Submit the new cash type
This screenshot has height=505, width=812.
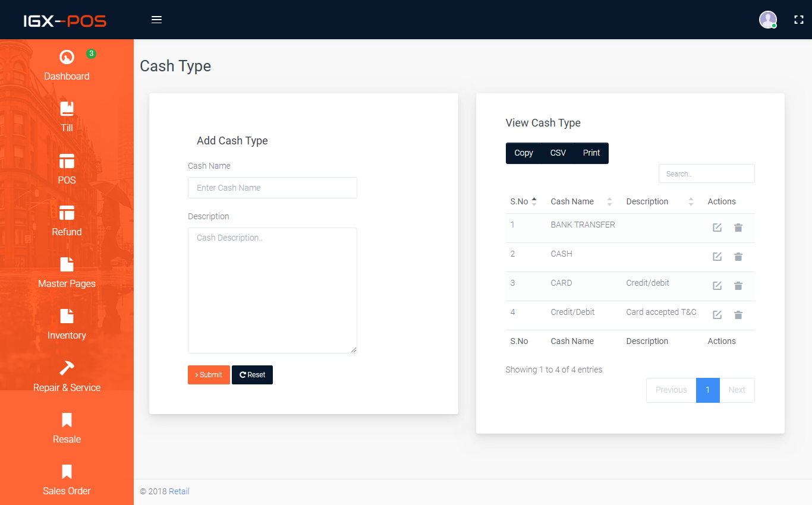(209, 375)
